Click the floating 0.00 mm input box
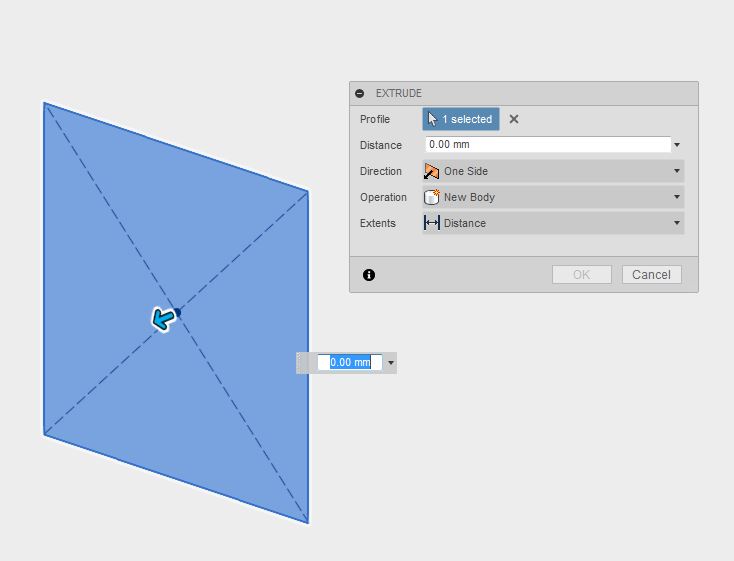 [x=350, y=362]
